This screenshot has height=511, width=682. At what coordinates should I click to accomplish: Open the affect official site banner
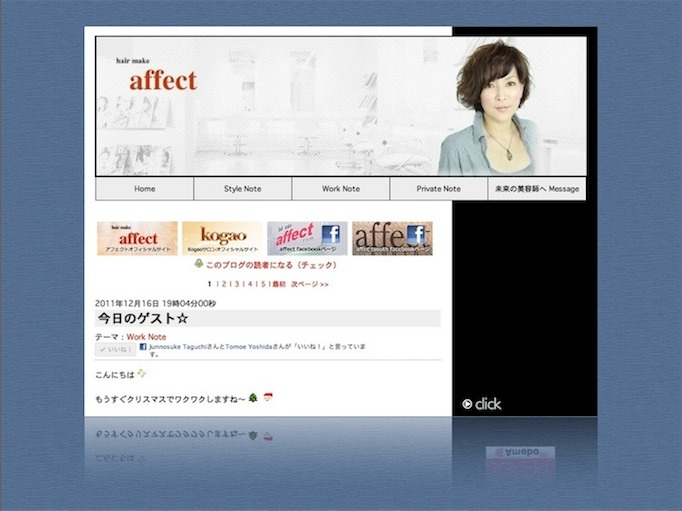pyautogui.click(x=137, y=239)
